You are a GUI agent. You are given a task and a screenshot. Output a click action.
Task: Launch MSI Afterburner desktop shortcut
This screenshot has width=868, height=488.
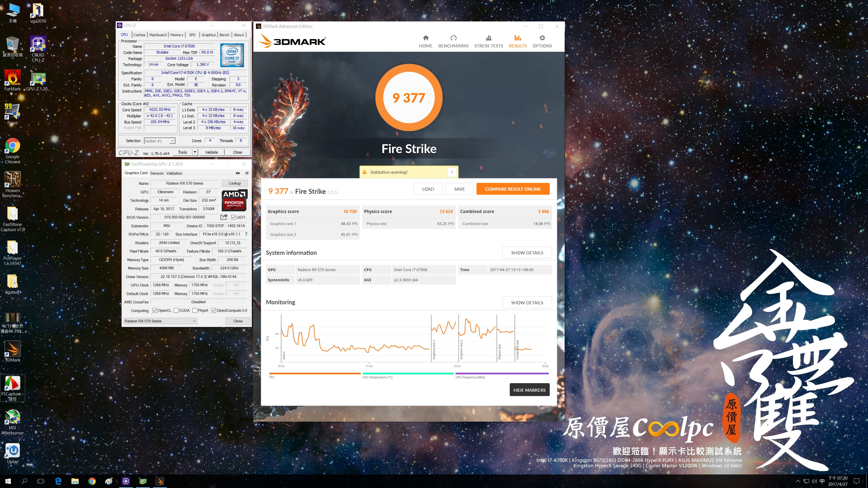pyautogui.click(x=12, y=422)
